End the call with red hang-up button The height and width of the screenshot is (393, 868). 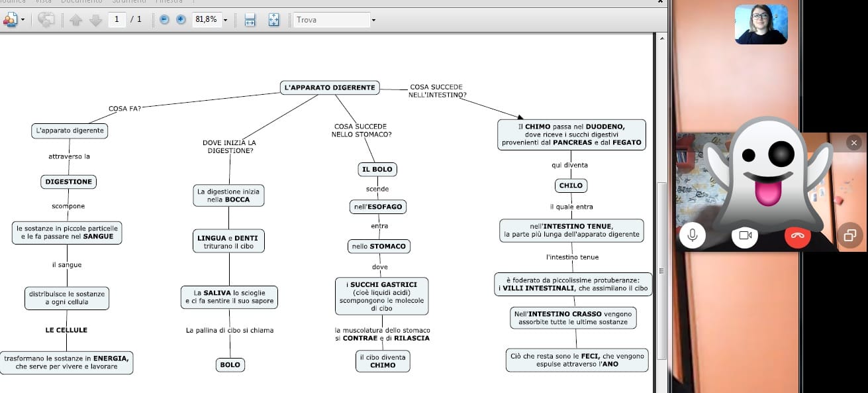coord(797,235)
